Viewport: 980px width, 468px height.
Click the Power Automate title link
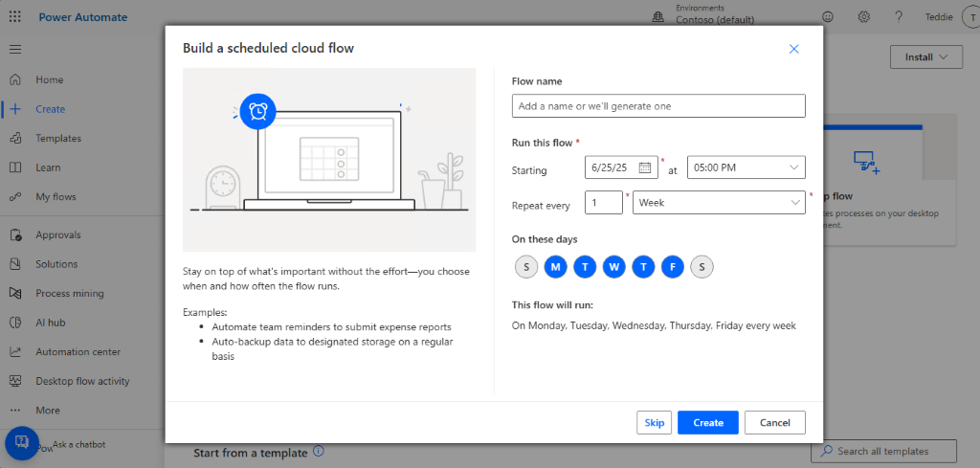click(83, 17)
